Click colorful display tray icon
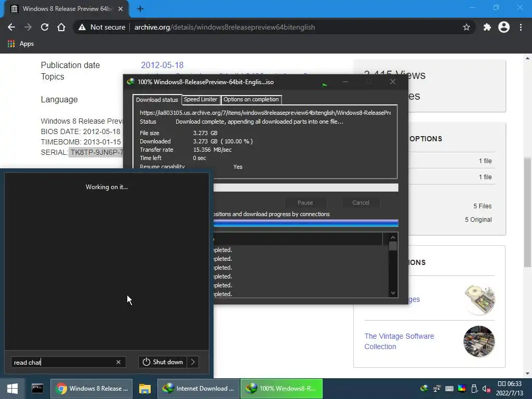The width and height of the screenshot is (532, 399). coord(462,389)
